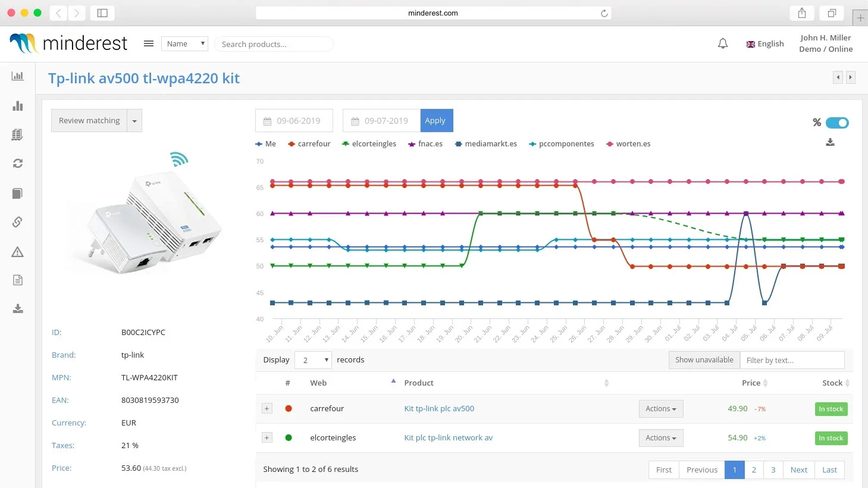Click the carrefour red color dot
Screen dimensions: 868x488
coord(289,408)
